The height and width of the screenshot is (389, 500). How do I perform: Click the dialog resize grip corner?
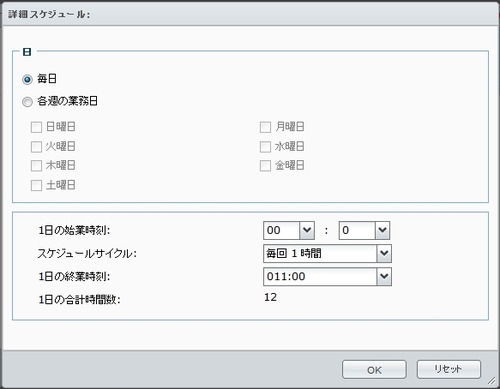pos(492,381)
